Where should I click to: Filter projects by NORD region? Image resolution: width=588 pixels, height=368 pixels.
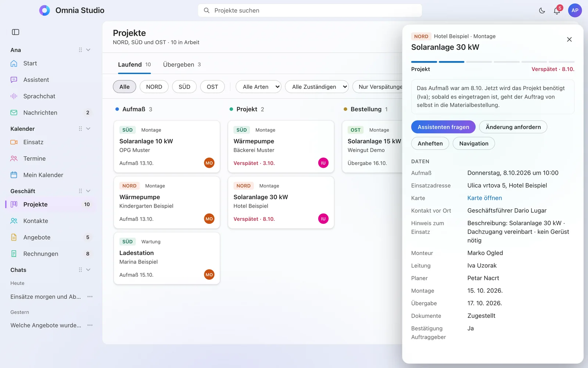(154, 87)
